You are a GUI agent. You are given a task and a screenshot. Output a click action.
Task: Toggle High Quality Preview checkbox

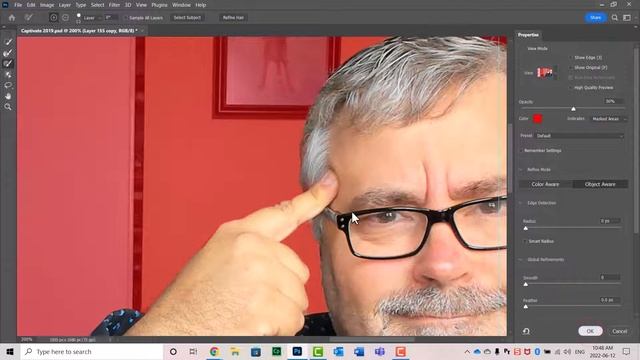[x=570, y=87]
